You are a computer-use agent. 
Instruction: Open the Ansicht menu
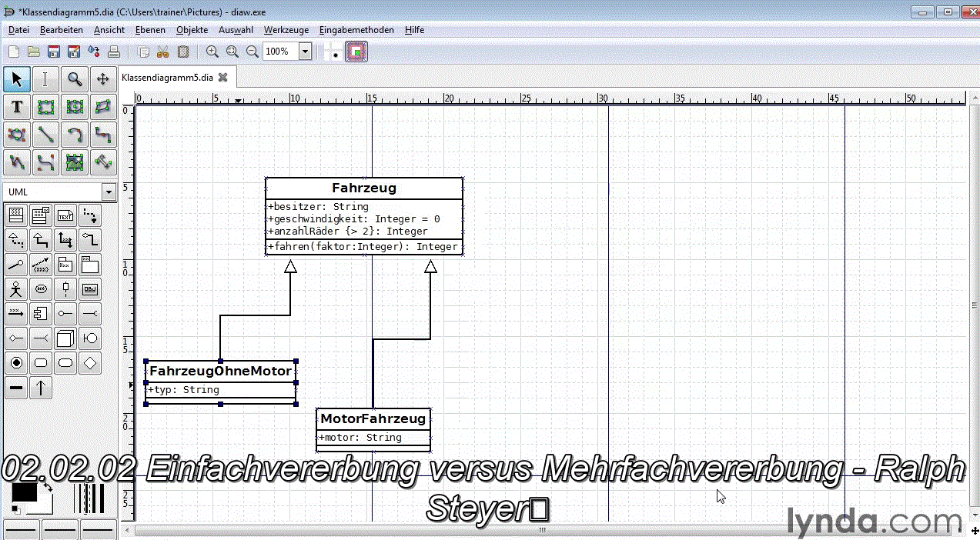pyautogui.click(x=109, y=30)
